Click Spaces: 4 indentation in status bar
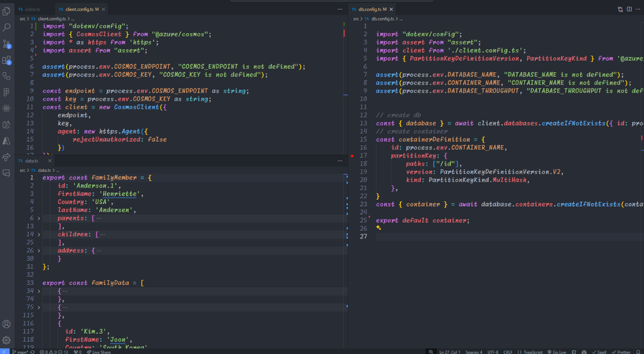This screenshot has height=354, width=644. click(474, 352)
